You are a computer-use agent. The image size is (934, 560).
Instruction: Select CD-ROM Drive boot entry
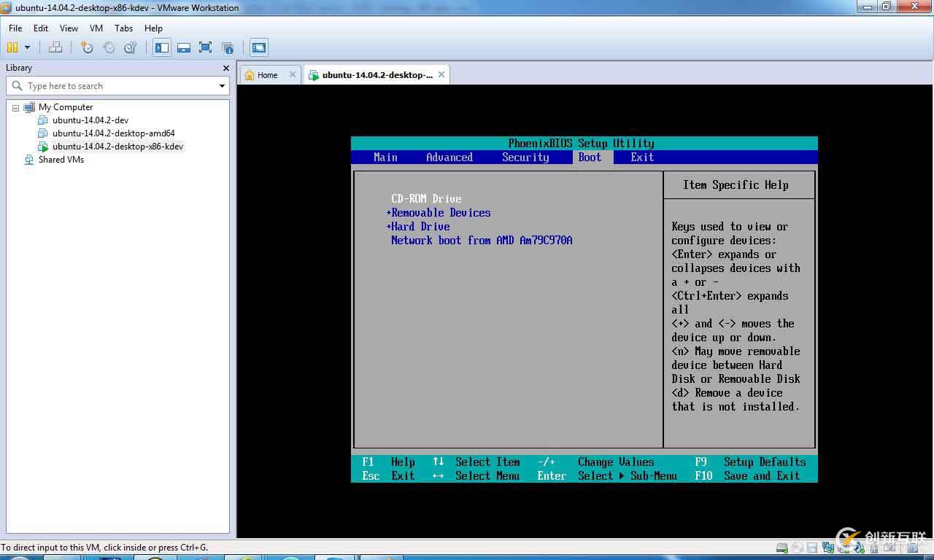tap(426, 199)
